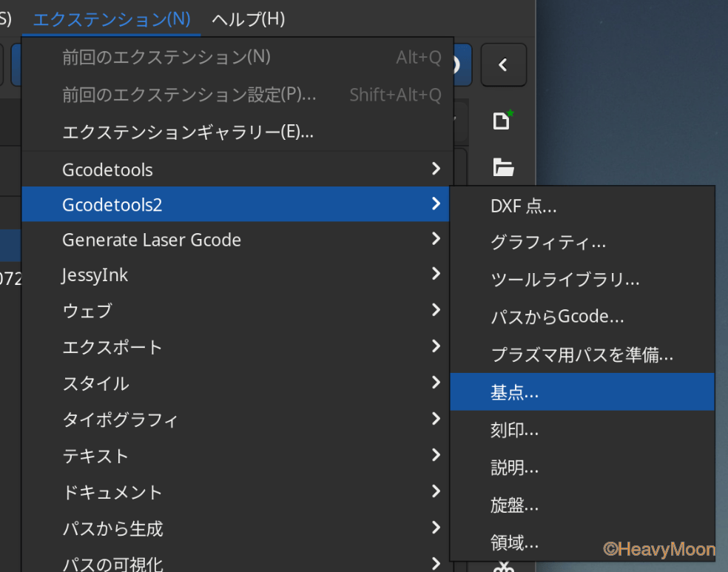This screenshot has width=728, height=572.
Task: Open 旋盤 menu entry
Action: click(514, 505)
